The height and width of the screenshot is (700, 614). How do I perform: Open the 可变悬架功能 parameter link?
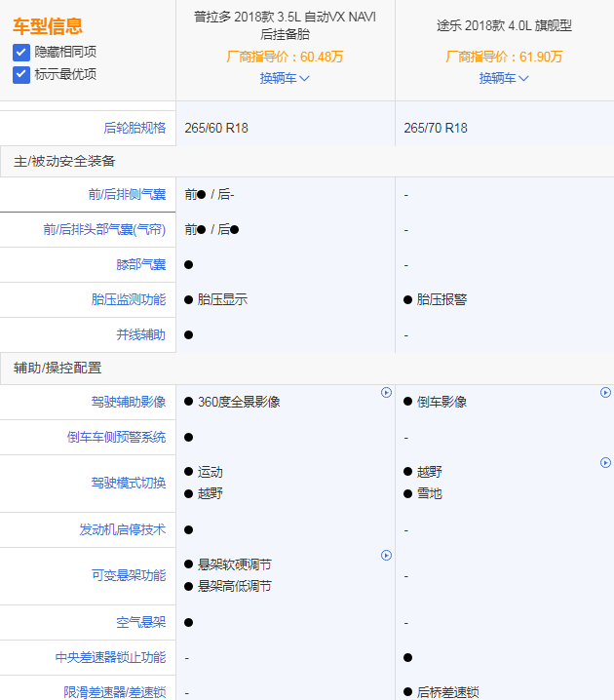129,575
